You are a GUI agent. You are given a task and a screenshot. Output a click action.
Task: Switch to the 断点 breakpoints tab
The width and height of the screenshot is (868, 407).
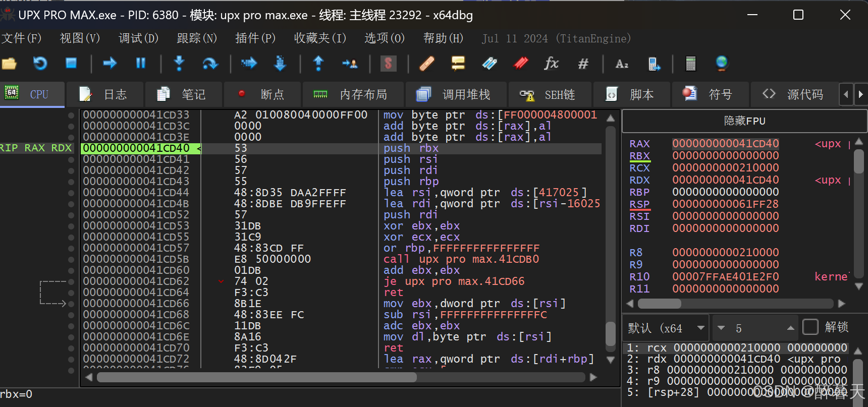pos(262,94)
